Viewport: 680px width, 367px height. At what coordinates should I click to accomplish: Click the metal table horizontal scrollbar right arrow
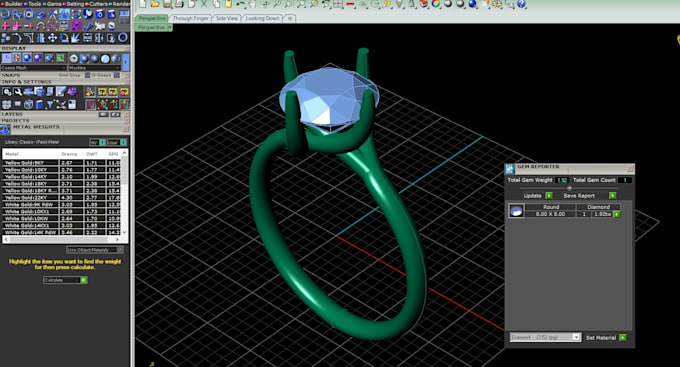(x=116, y=239)
